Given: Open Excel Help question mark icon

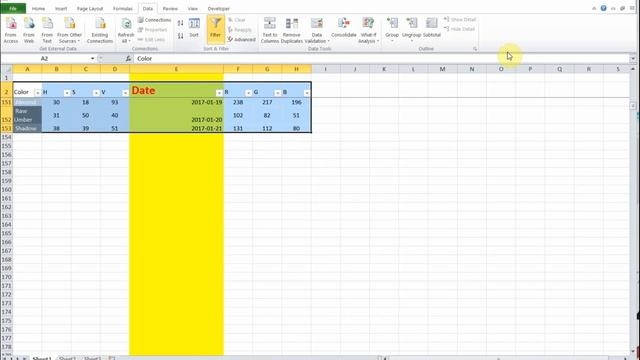Looking at the screenshot, I should (603, 8).
